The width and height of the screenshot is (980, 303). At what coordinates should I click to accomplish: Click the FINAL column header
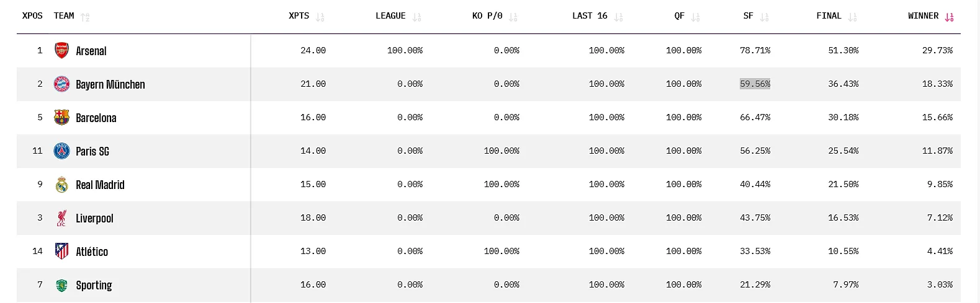click(x=829, y=16)
